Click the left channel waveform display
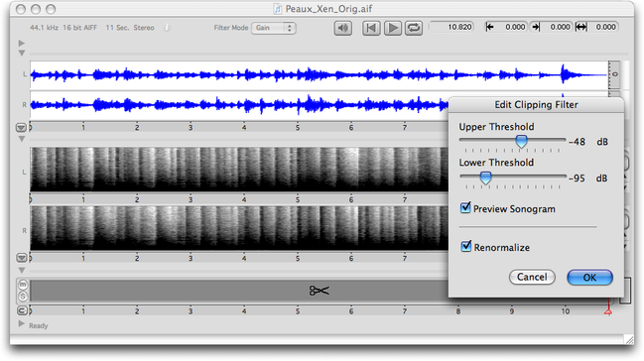This screenshot has width=644, height=361. tap(319, 74)
